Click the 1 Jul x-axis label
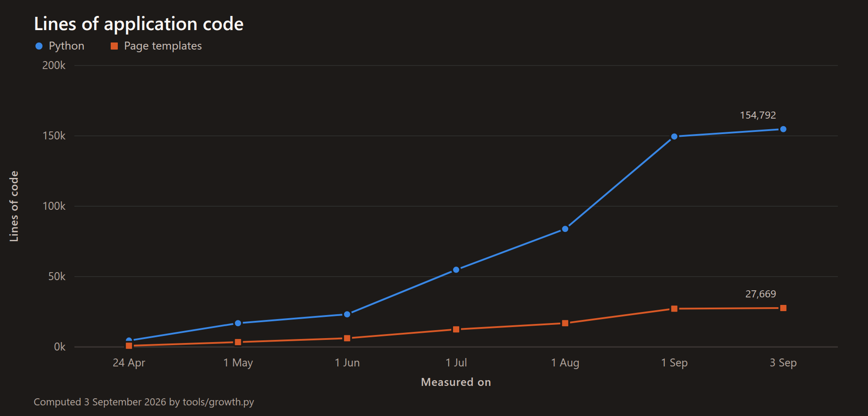This screenshot has width=868, height=416. point(456,363)
